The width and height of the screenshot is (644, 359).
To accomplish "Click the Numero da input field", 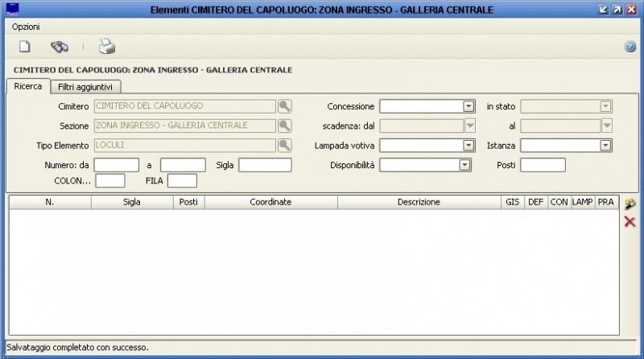I will point(117,165).
